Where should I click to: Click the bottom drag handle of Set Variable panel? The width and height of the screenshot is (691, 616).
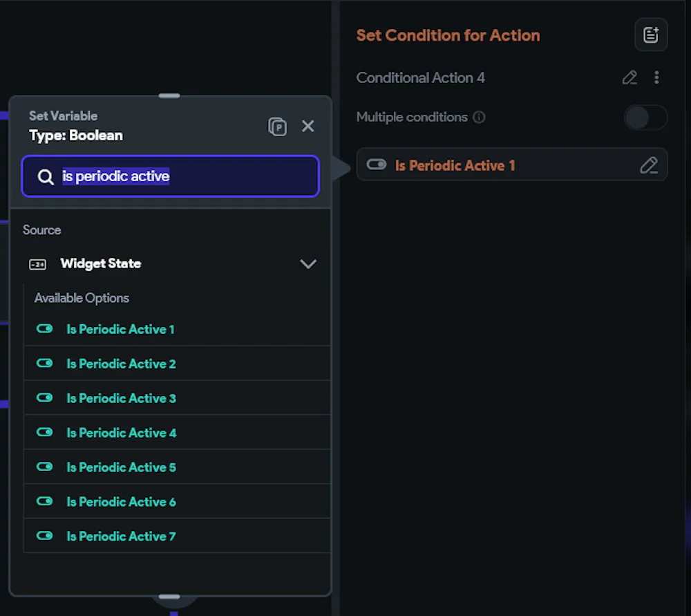(169, 596)
